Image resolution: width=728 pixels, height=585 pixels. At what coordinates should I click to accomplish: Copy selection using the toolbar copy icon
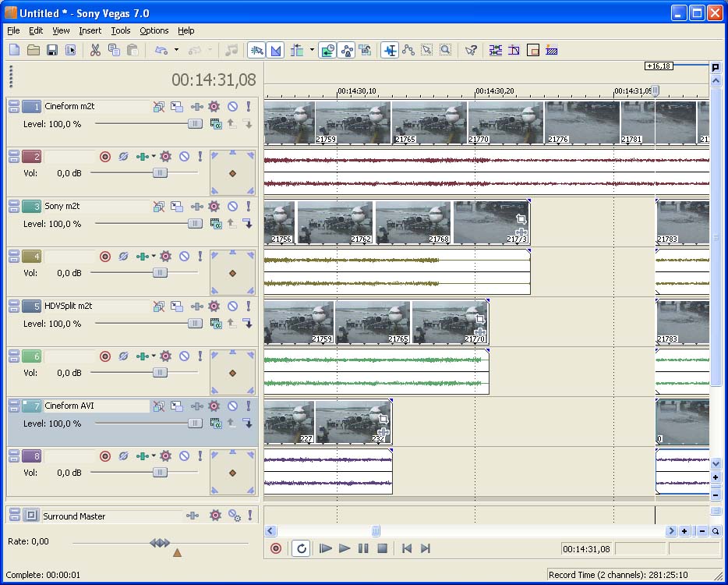tap(114, 50)
